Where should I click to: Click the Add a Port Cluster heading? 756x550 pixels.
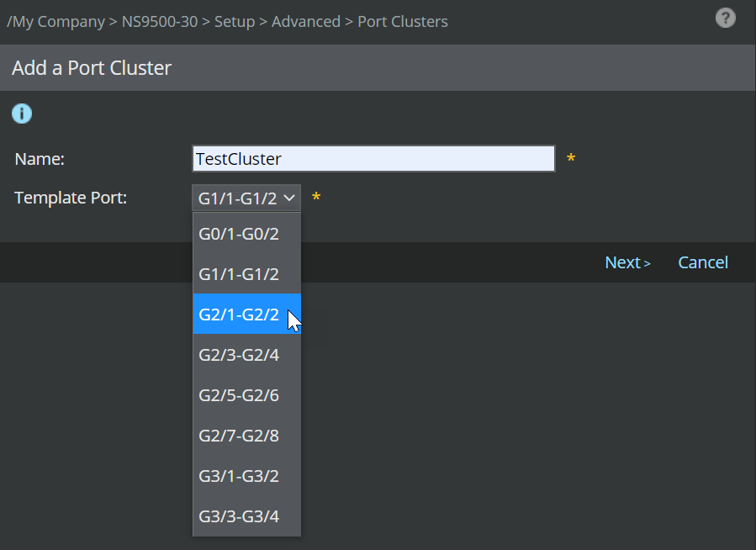point(92,68)
